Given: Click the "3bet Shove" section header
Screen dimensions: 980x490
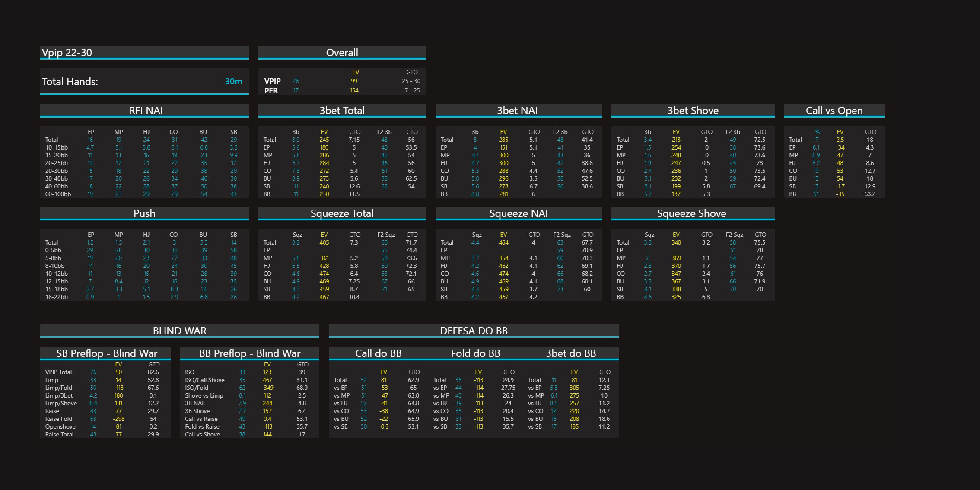Looking at the screenshot, I should [693, 111].
